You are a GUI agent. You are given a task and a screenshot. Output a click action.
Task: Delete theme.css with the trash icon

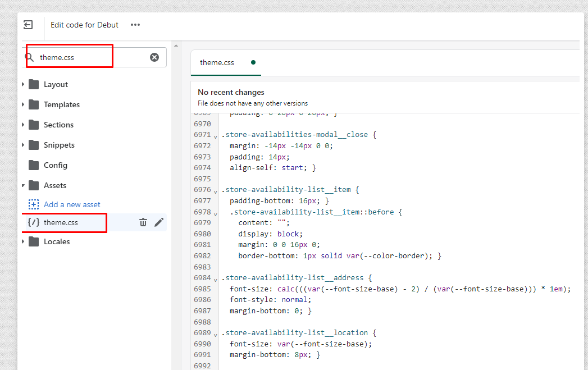pos(143,222)
